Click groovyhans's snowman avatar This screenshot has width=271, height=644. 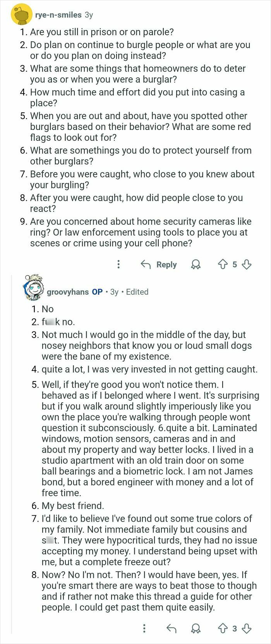tap(34, 289)
